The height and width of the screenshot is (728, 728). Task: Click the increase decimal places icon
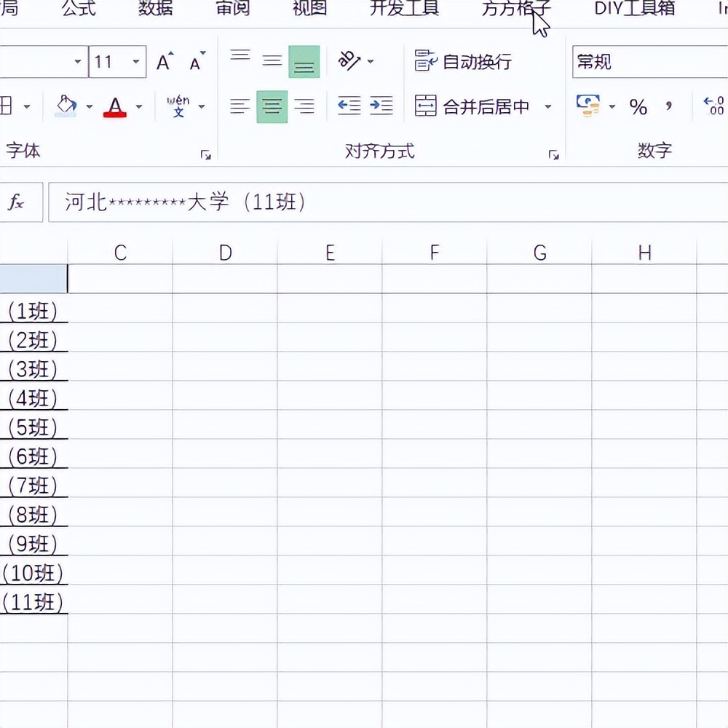(713, 107)
